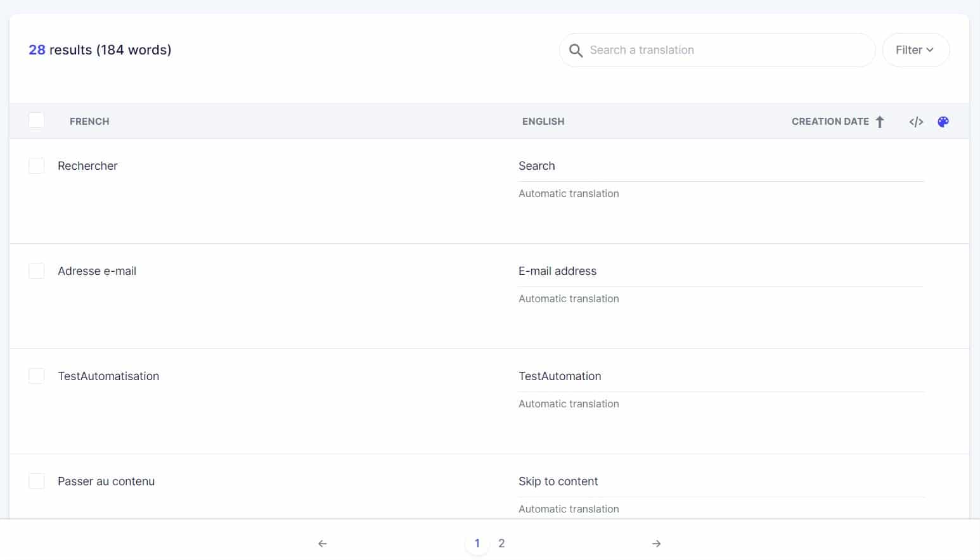Image resolution: width=980 pixels, height=560 pixels.
Task: Edit the 'Skip to content' translation
Action: 720,481
